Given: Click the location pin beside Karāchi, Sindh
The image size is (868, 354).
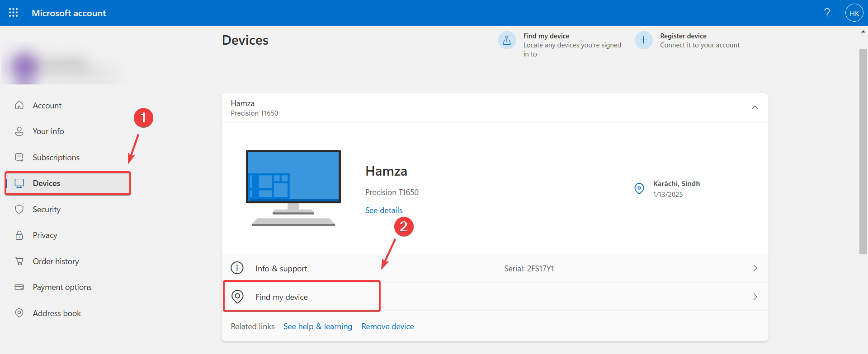Looking at the screenshot, I should point(639,188).
